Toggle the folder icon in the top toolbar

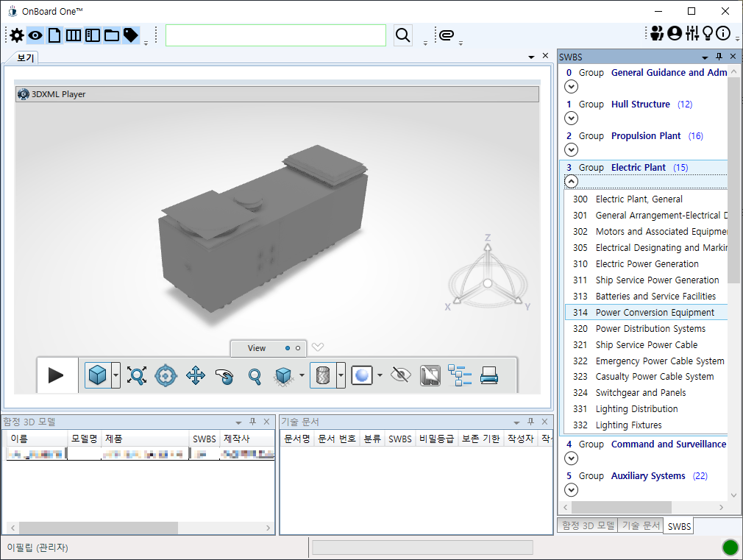coord(111,35)
